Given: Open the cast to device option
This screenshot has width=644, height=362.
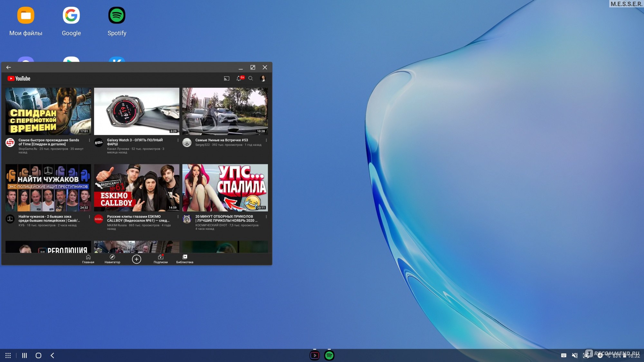Looking at the screenshot, I should coord(227,79).
